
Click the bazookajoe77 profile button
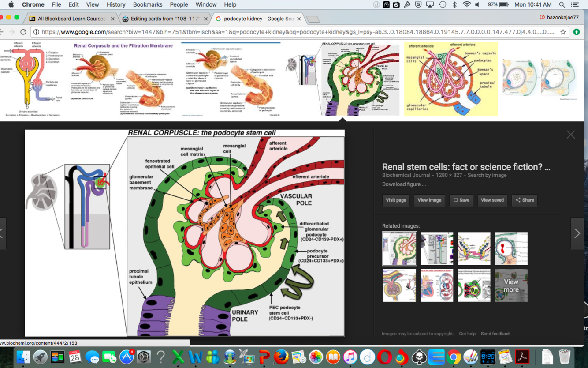[x=559, y=18]
